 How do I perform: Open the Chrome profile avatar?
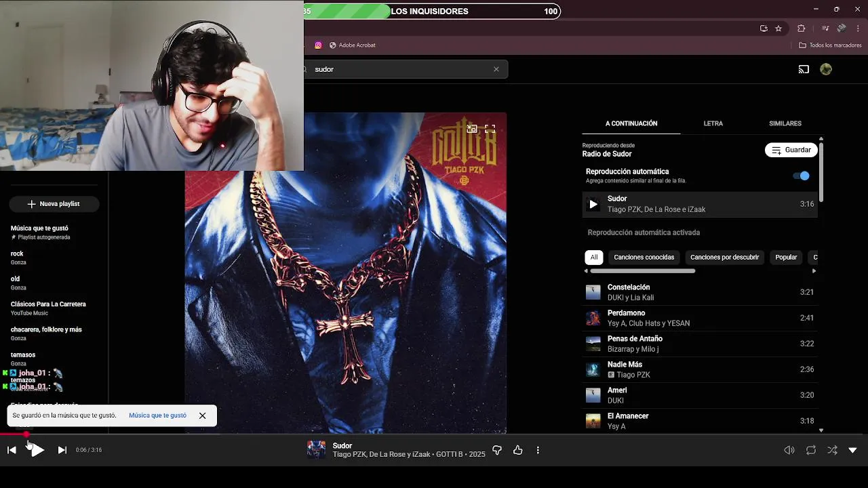coord(842,28)
